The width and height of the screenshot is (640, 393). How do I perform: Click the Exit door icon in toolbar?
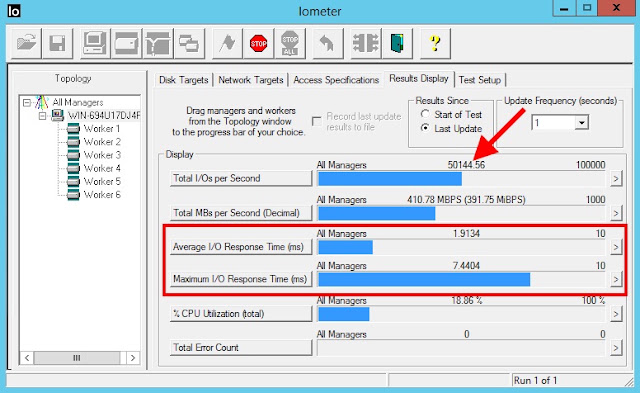click(x=397, y=43)
